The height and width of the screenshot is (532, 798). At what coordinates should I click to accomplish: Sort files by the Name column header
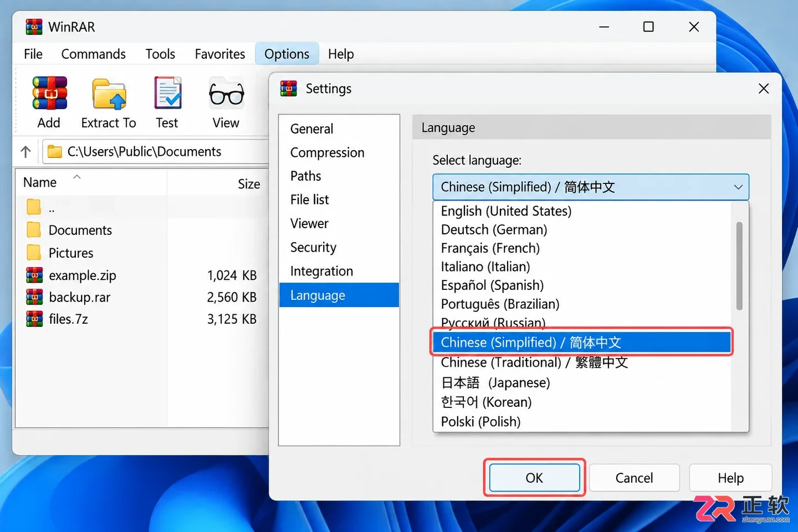click(x=40, y=182)
